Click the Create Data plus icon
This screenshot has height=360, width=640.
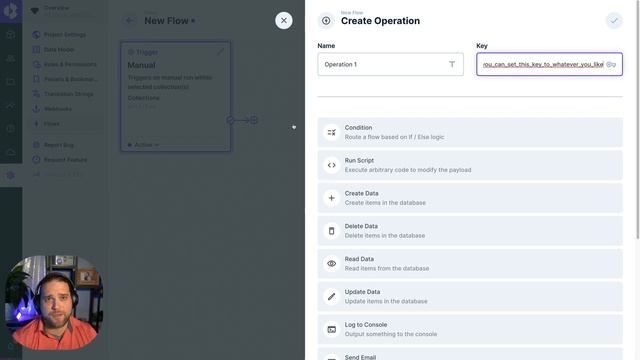click(331, 198)
